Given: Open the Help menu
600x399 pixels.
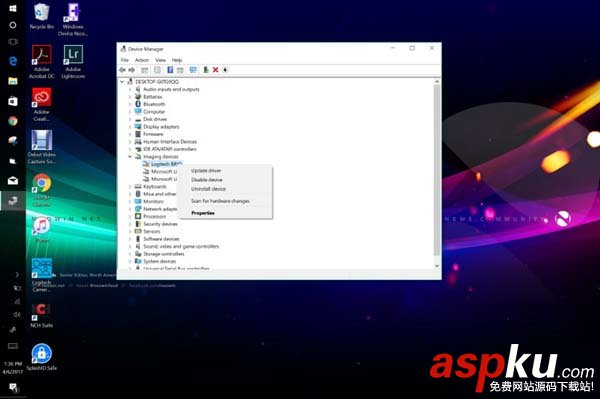Looking at the screenshot, I should [177, 60].
